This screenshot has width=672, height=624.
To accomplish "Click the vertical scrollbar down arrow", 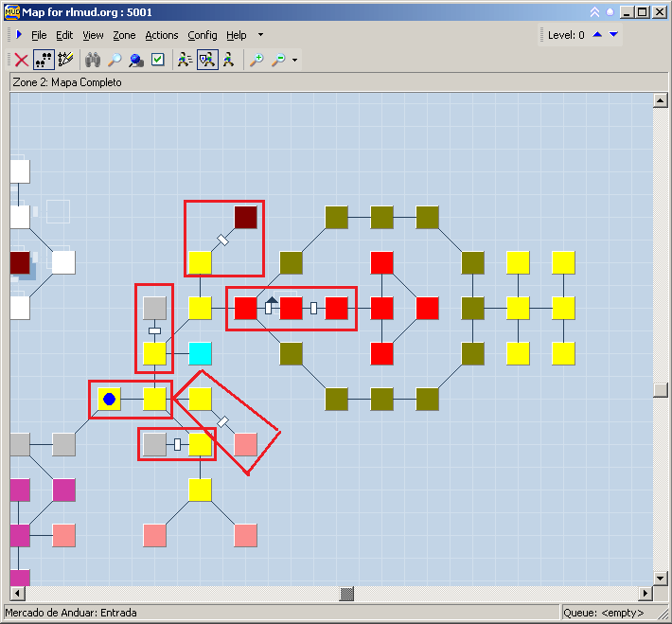I will point(660,579).
